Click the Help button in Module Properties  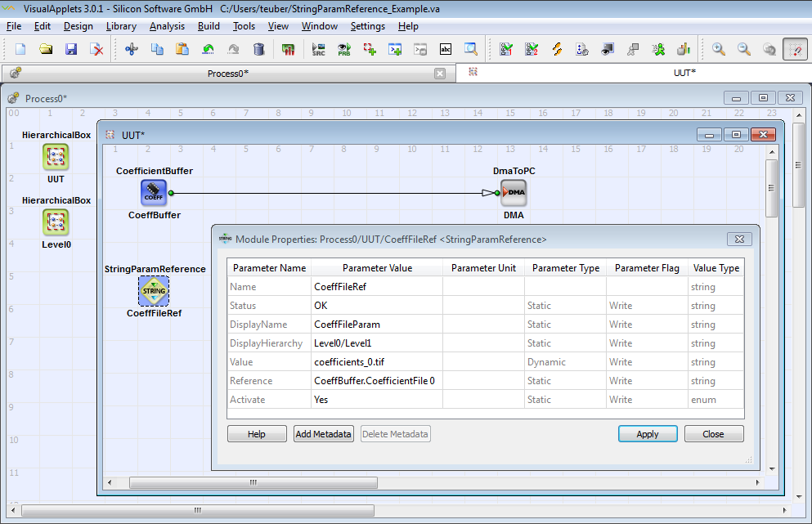(257, 434)
